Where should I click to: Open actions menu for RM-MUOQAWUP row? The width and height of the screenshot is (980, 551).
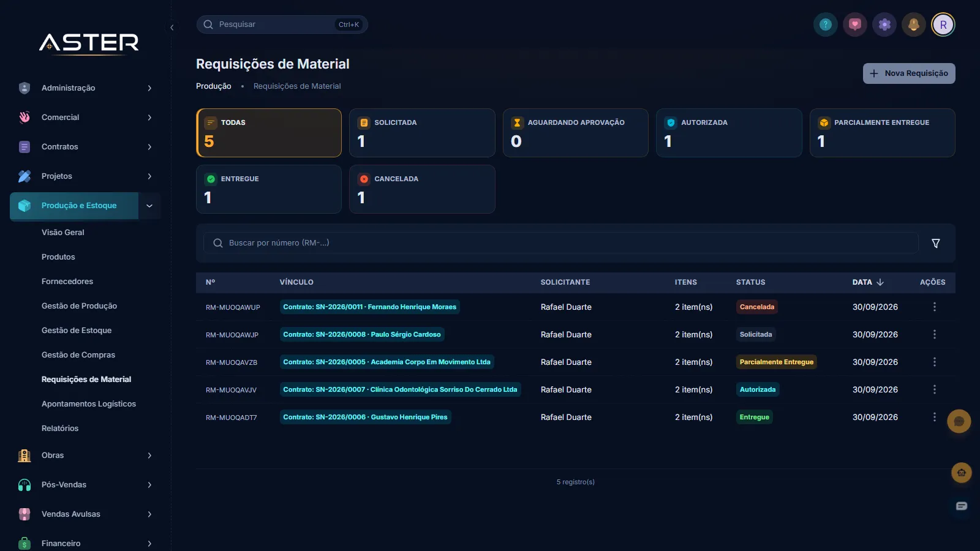pos(935,307)
